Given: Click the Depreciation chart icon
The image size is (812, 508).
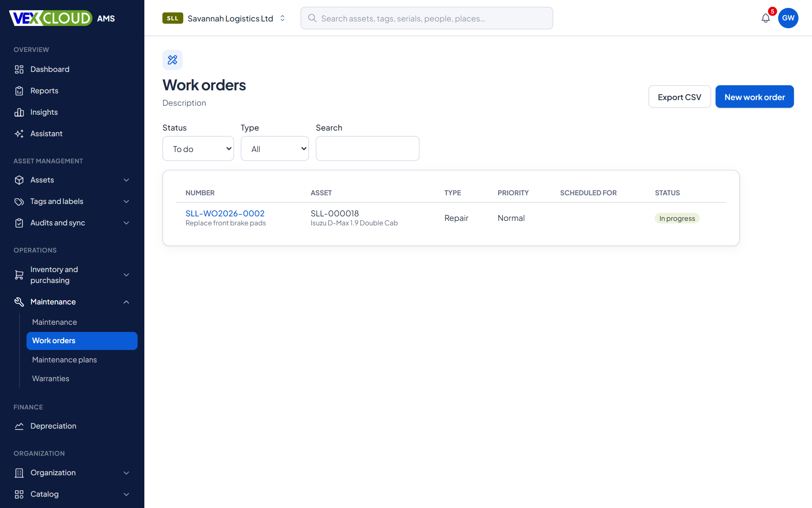Looking at the screenshot, I should point(19,426).
